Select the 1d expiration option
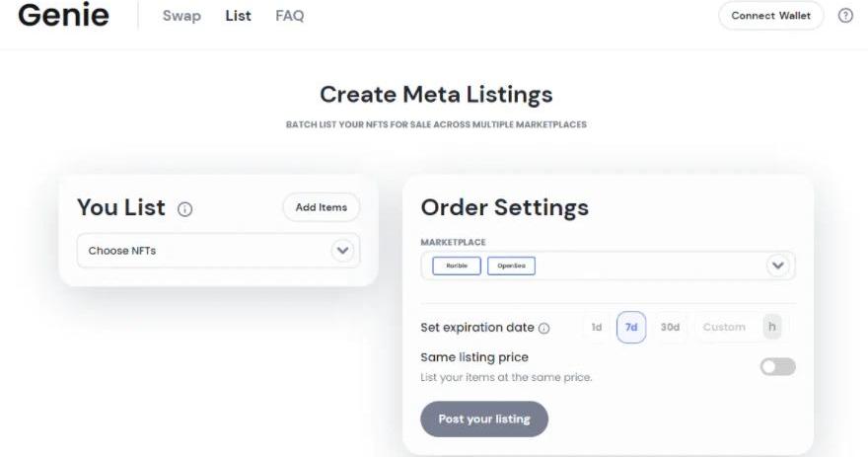This screenshot has width=868, height=457. click(596, 328)
